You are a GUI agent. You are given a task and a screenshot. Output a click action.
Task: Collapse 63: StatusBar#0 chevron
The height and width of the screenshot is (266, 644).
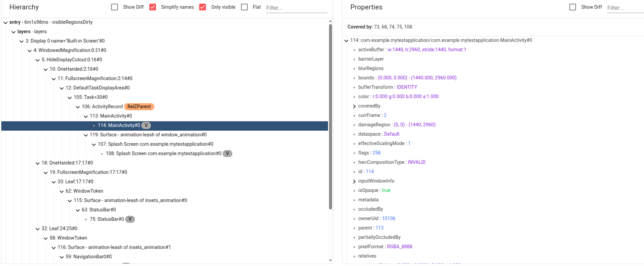pyautogui.click(x=78, y=210)
